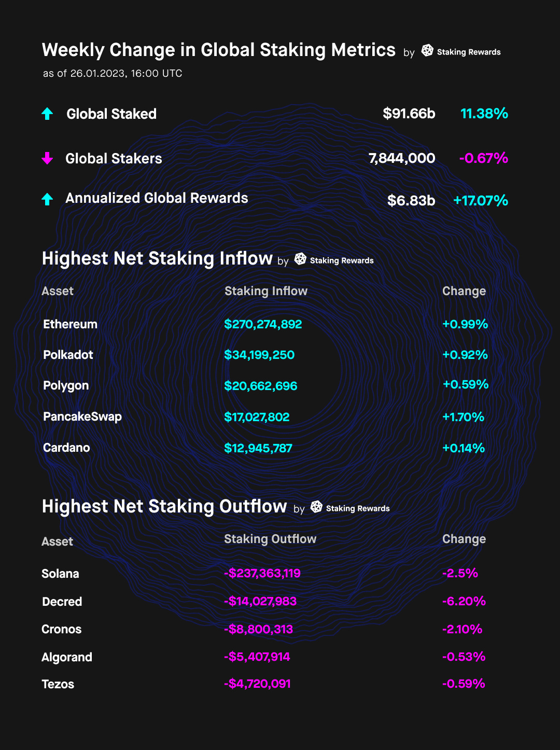560x750 pixels.
Task: Click the 'as of 26.01.2023, 16:00 UTC' date line
Action: click(113, 74)
